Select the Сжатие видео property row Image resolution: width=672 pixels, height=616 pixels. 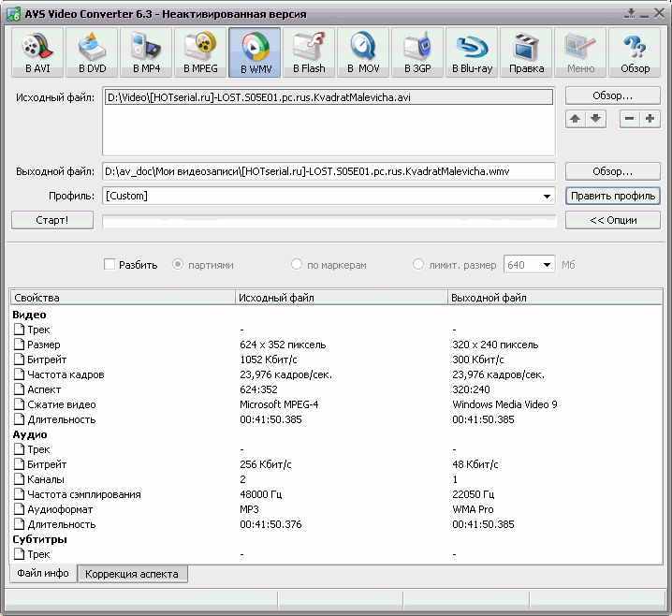click(x=336, y=404)
